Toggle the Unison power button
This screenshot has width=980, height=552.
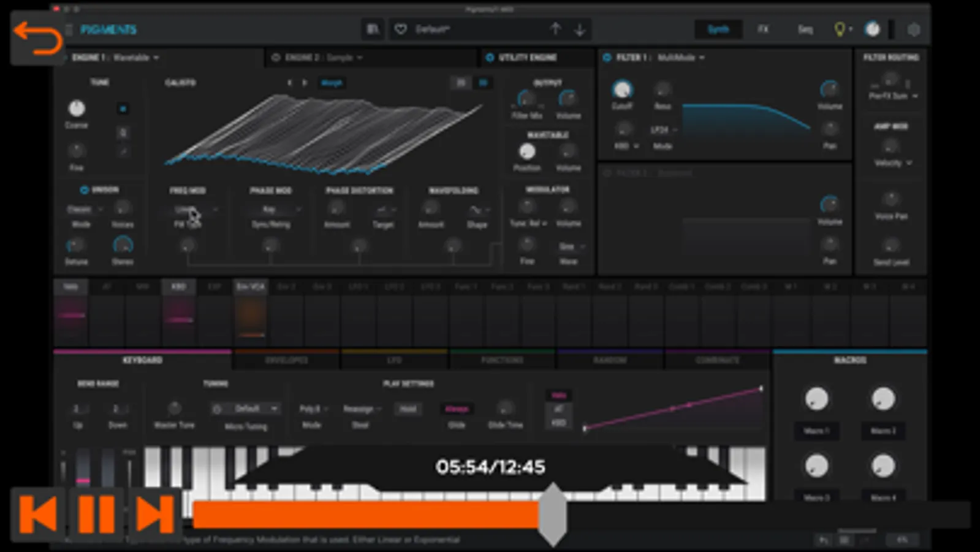click(x=84, y=190)
